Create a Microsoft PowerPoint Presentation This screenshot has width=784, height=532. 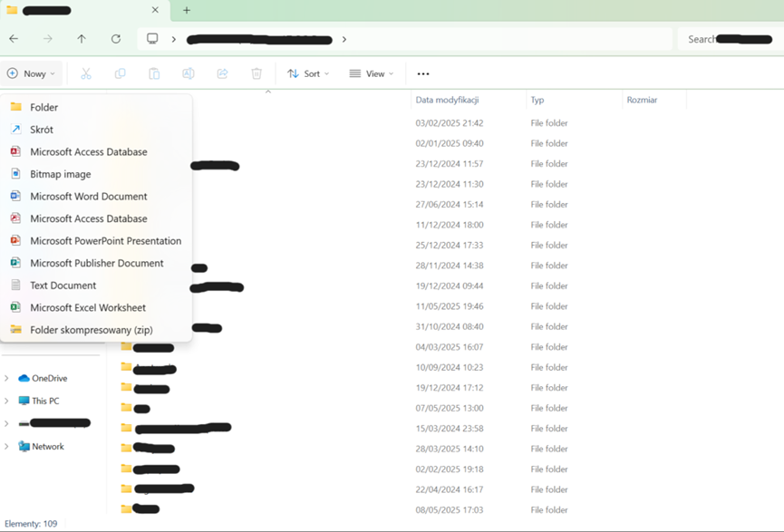click(x=96, y=241)
